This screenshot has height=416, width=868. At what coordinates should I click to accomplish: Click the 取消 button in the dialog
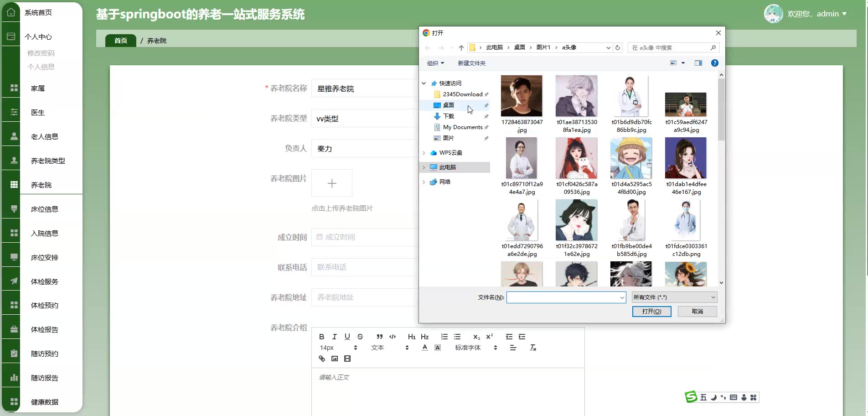(x=697, y=312)
